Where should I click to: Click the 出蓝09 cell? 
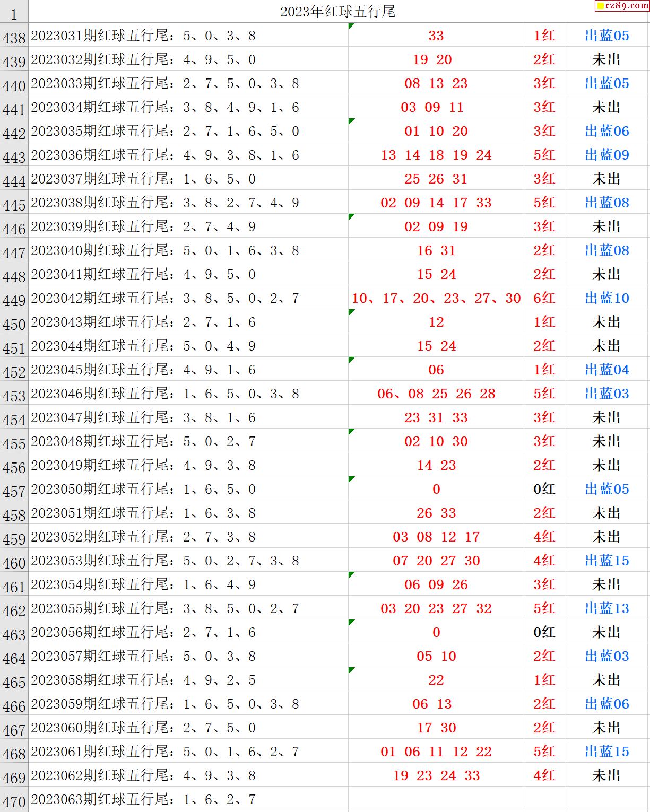[606, 155]
